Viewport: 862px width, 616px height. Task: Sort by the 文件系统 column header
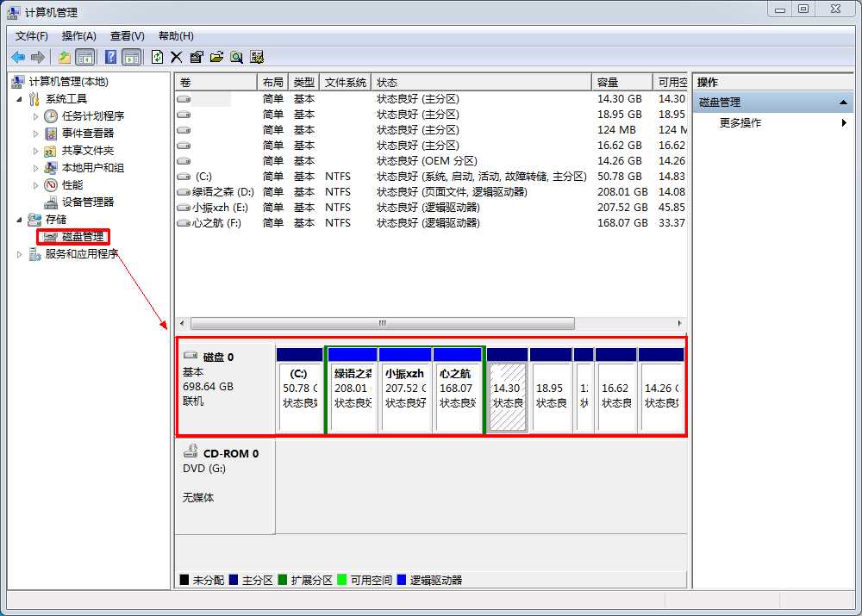(346, 83)
